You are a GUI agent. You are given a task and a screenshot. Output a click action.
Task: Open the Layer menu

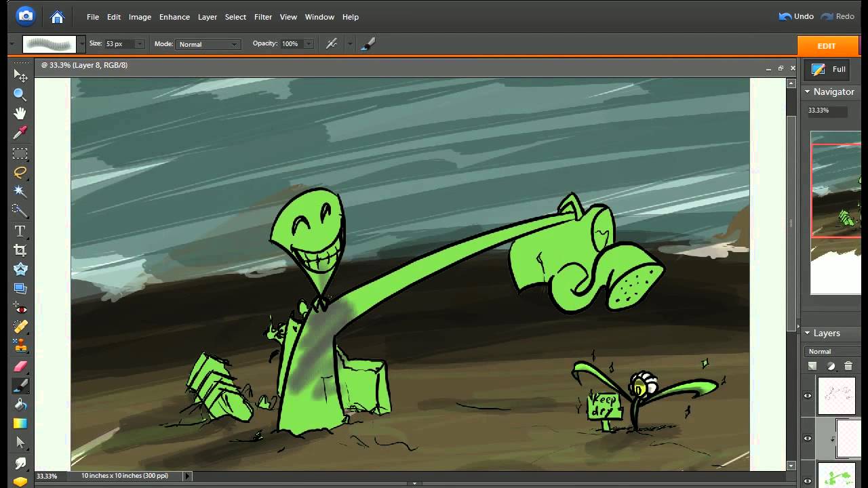(208, 17)
